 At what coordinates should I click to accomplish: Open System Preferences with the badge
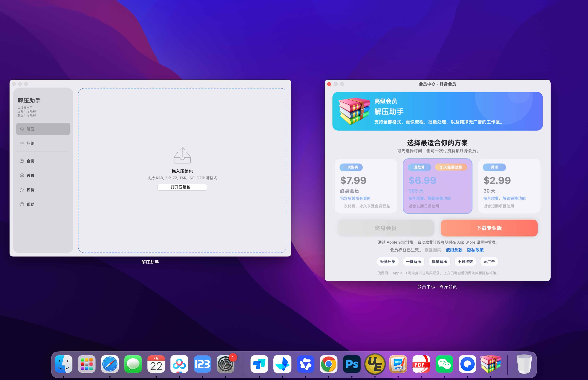pos(226,364)
